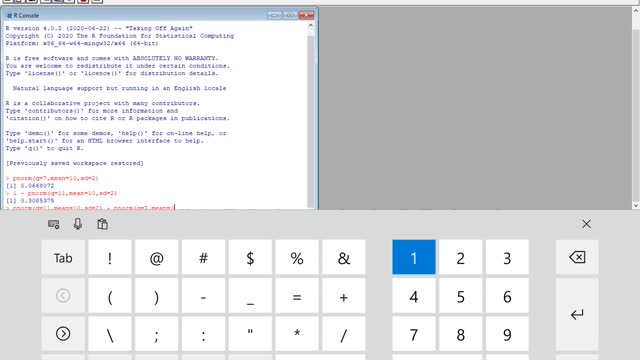The height and width of the screenshot is (360, 640).
Task: Tap the @ symbol key
Action: coord(156,258)
